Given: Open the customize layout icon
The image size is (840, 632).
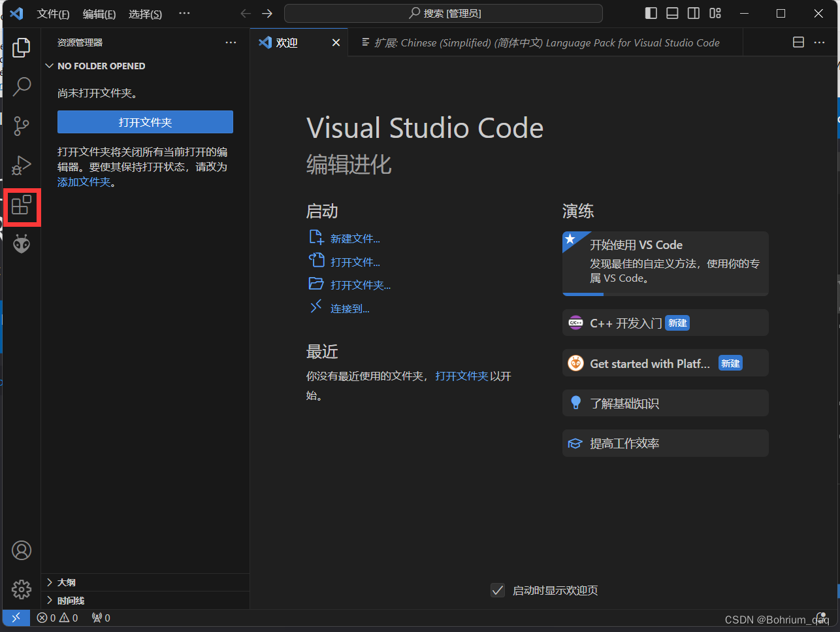Looking at the screenshot, I should point(715,13).
